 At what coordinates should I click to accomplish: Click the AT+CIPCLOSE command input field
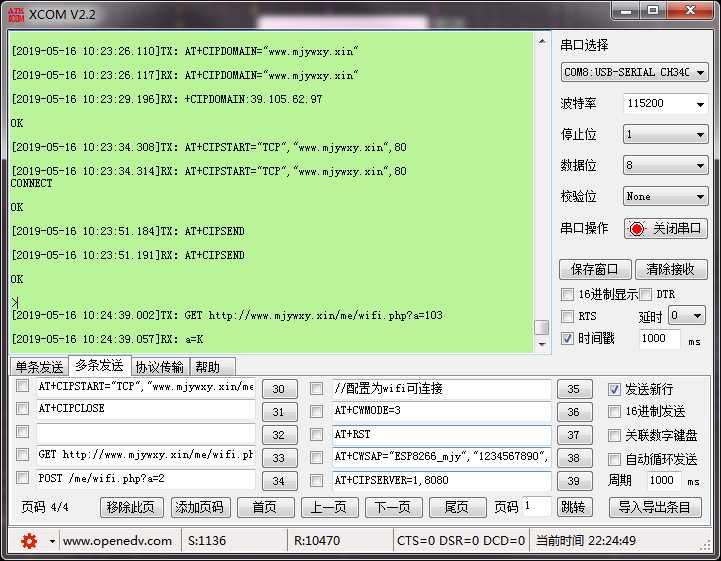(146, 408)
